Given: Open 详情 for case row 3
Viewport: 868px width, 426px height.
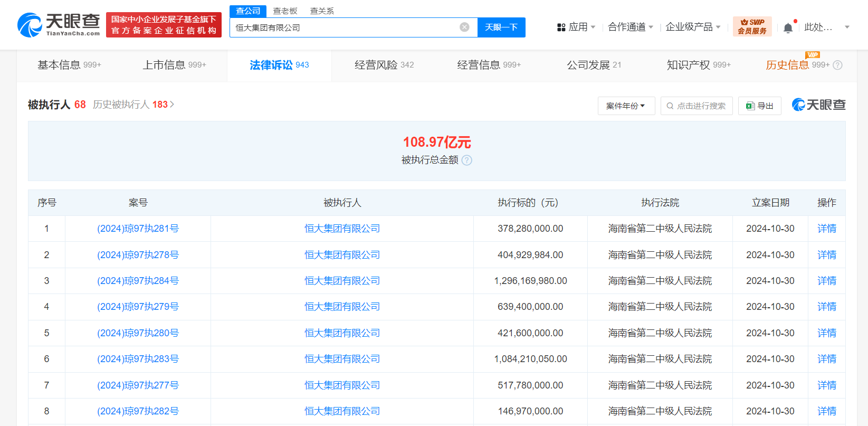Looking at the screenshot, I should coord(826,281).
